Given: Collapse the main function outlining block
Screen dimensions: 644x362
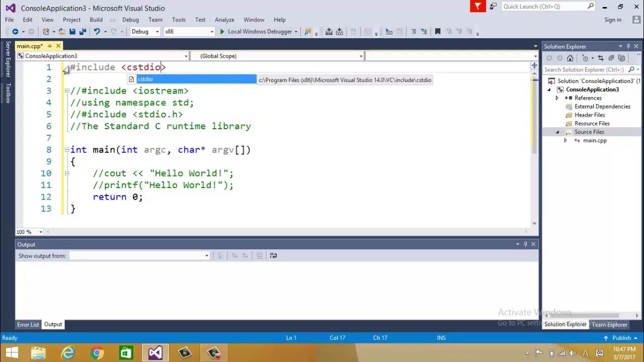Looking at the screenshot, I should 66,150.
